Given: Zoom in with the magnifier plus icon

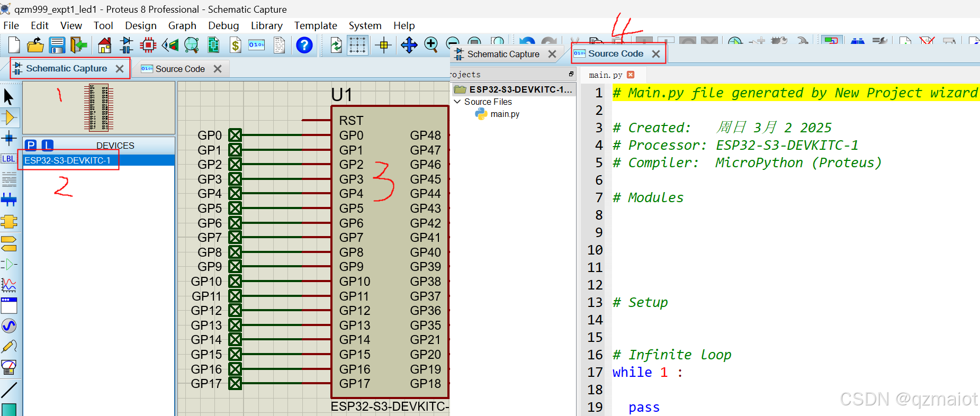Looking at the screenshot, I should (x=431, y=45).
